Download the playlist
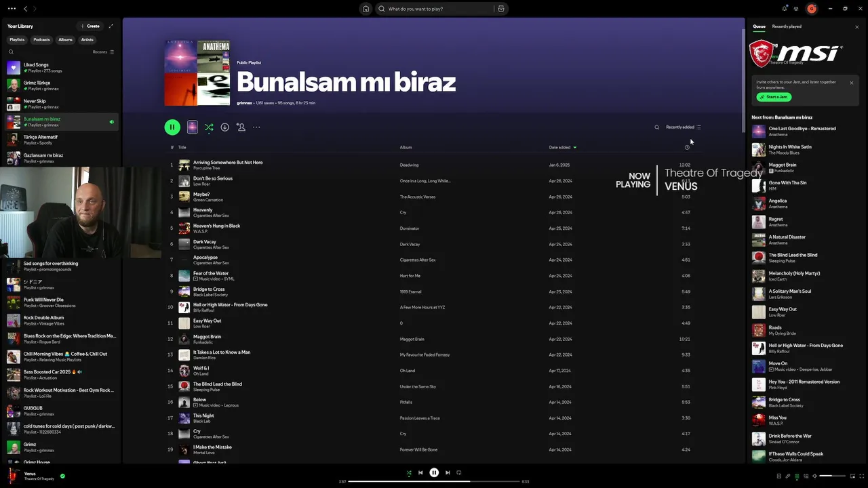Image resolution: width=868 pixels, height=488 pixels. [224, 127]
